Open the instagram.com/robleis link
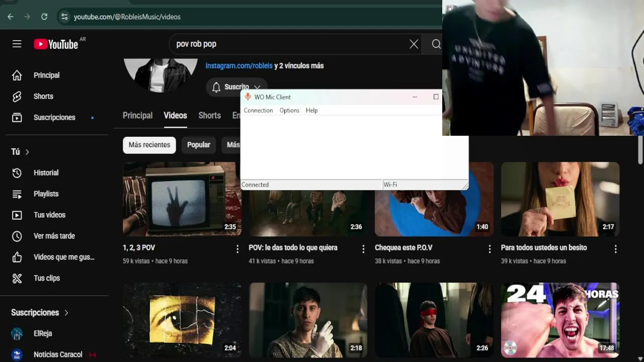 click(x=239, y=66)
